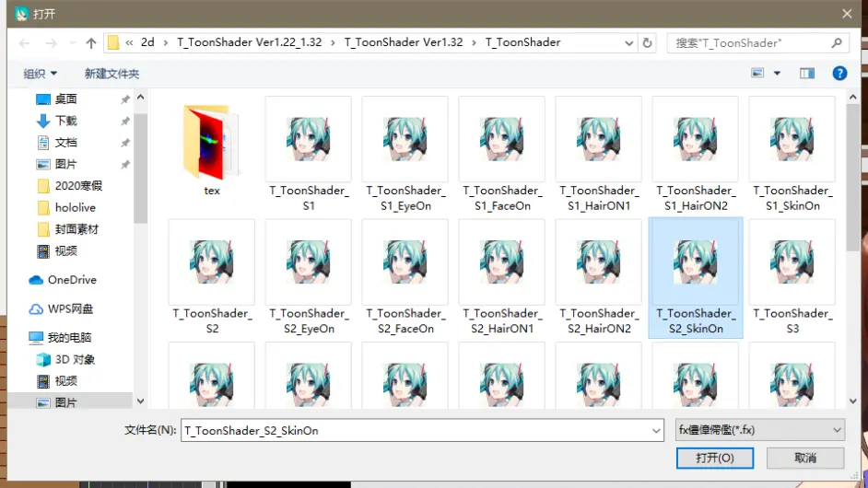
Task: Change the view layout icon
Action: (x=757, y=73)
